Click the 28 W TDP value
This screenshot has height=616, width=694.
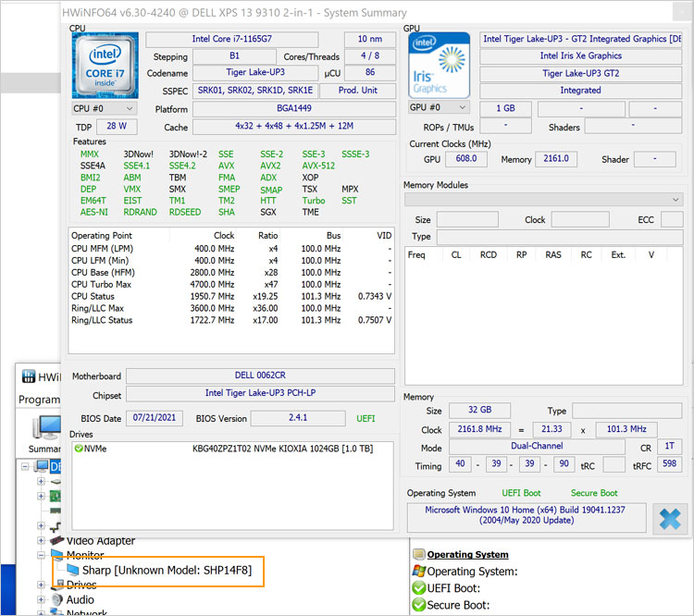[x=117, y=126]
